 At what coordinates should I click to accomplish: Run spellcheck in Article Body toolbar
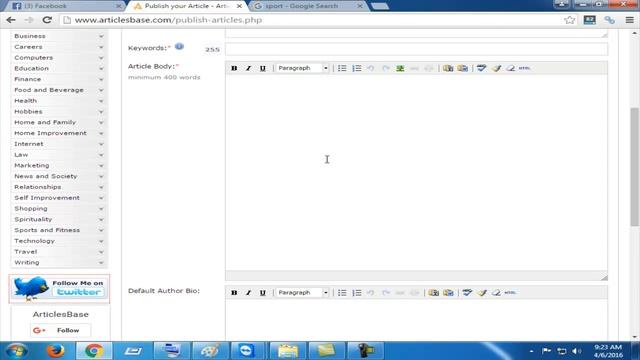482,68
